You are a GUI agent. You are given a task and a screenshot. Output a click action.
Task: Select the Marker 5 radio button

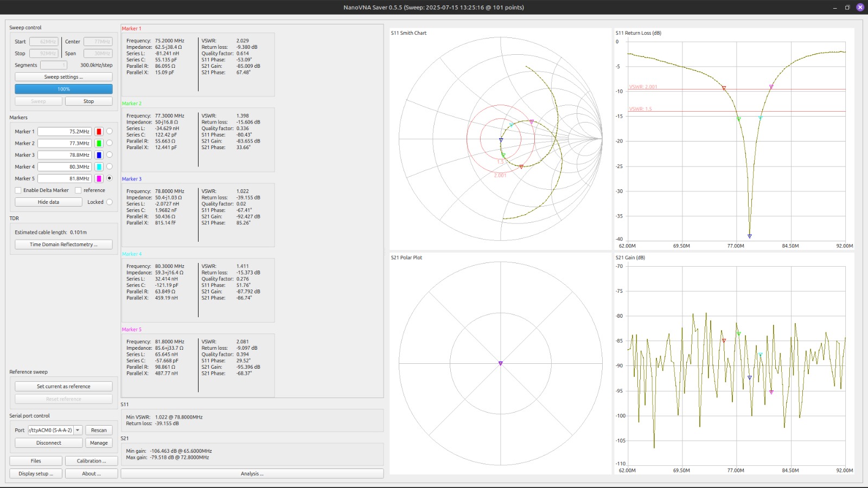pos(110,178)
